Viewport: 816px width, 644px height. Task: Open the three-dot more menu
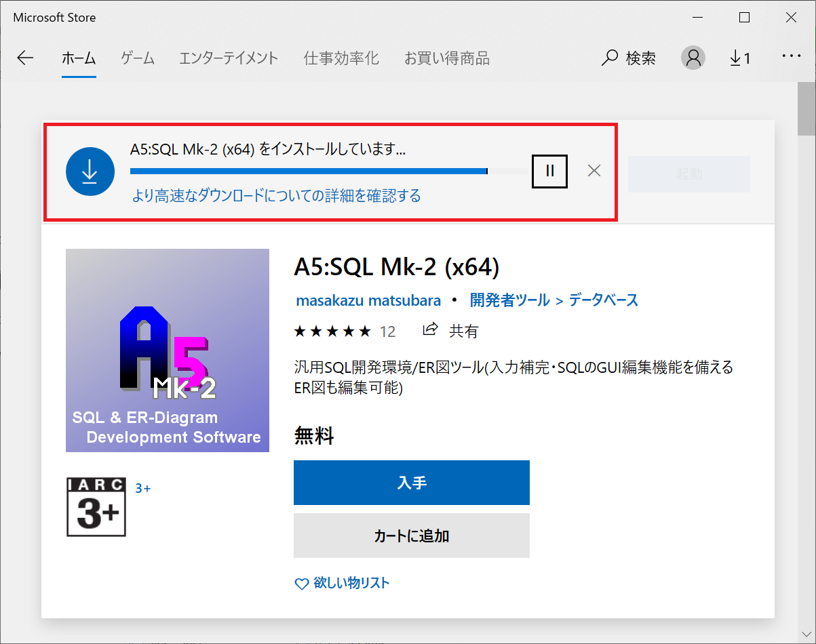[792, 57]
